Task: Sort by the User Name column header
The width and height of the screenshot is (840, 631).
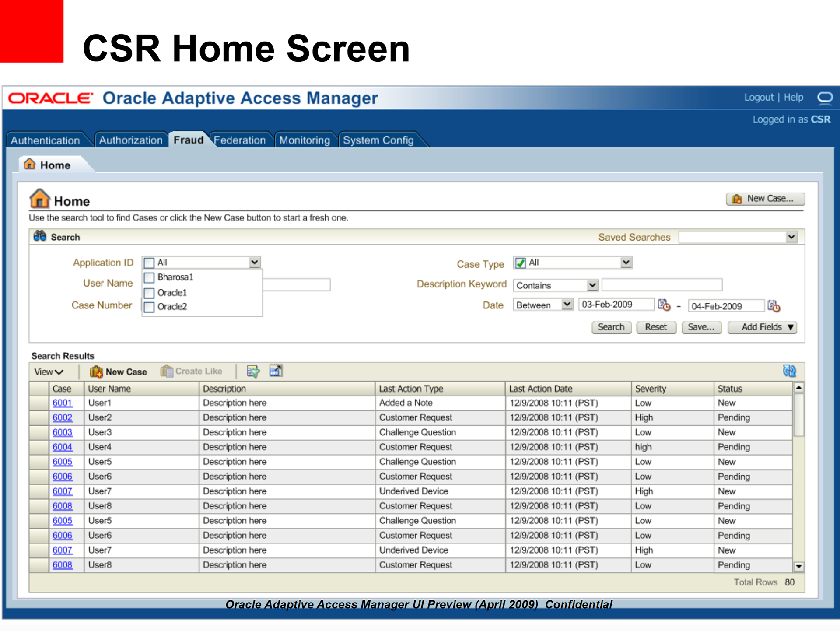Action: 142,389
